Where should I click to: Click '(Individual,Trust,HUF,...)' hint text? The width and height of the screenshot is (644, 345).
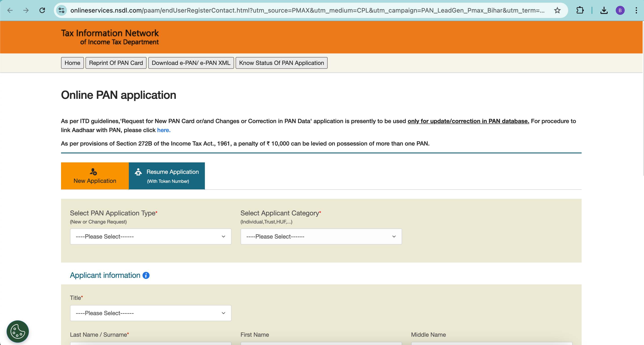[x=266, y=222]
